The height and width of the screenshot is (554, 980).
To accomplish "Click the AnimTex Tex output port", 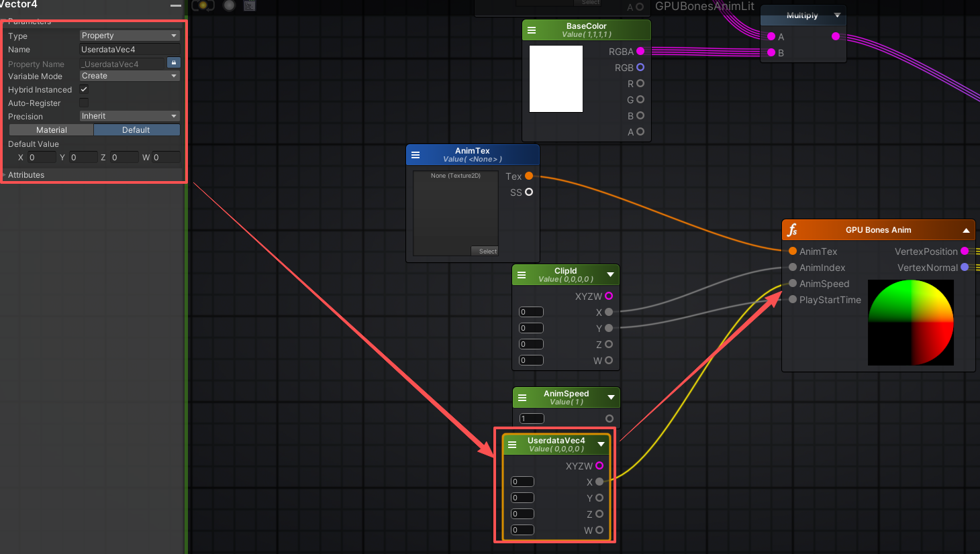I will [x=529, y=176].
